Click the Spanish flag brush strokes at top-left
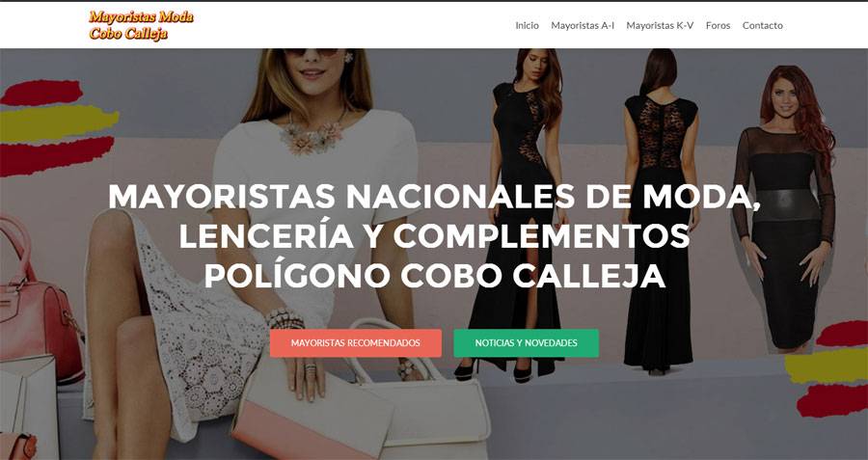Viewport: 868px width, 460px height. [x=57, y=128]
